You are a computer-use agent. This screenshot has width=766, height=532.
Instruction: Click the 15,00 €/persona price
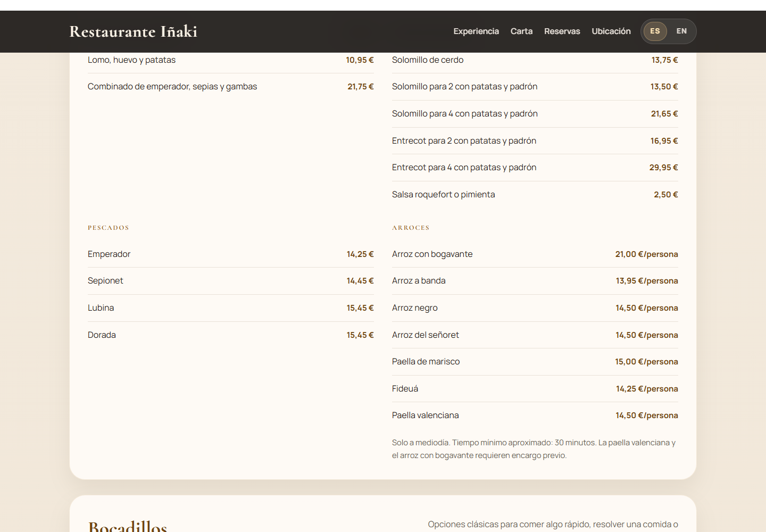(x=646, y=362)
